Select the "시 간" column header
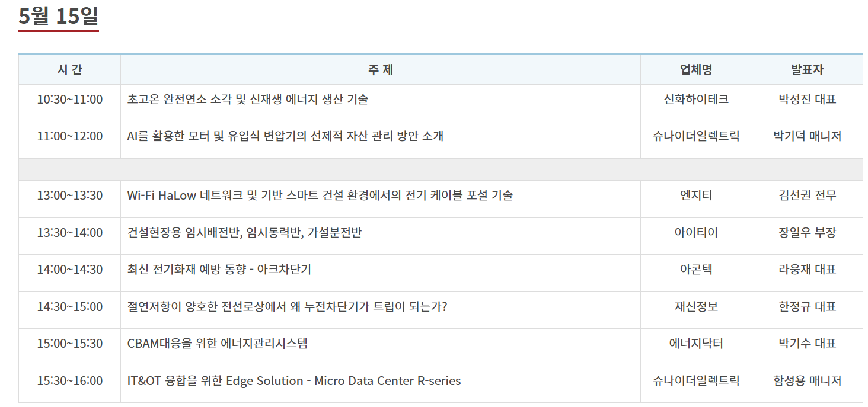 pyautogui.click(x=69, y=70)
